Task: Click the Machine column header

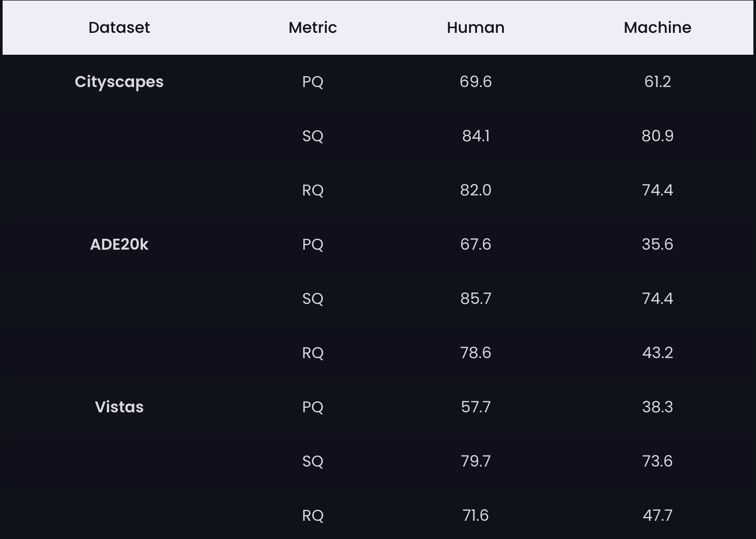Action: (657, 28)
